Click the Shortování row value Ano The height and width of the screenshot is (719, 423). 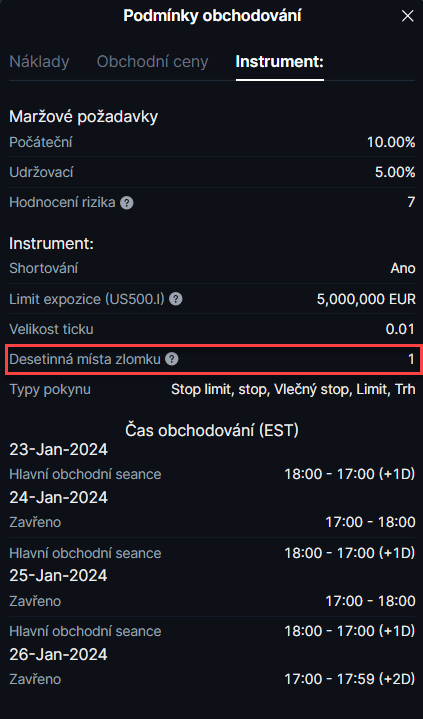[x=403, y=268]
